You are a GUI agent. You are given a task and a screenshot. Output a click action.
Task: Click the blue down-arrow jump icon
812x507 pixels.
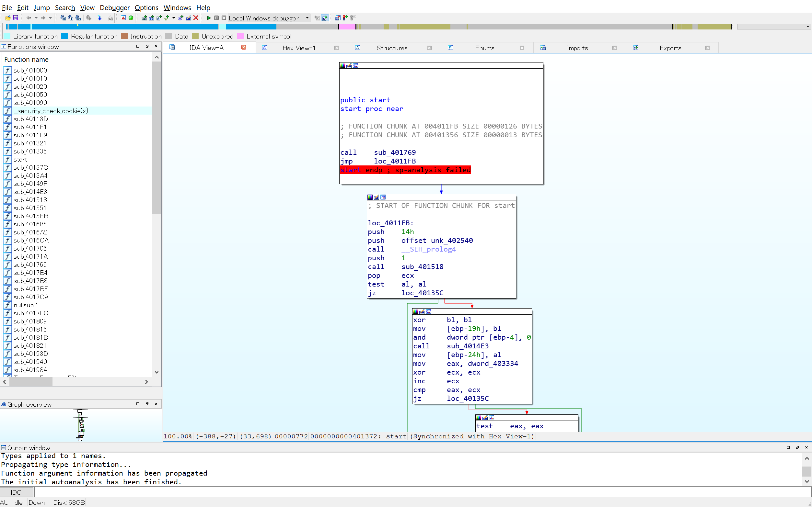click(x=100, y=18)
